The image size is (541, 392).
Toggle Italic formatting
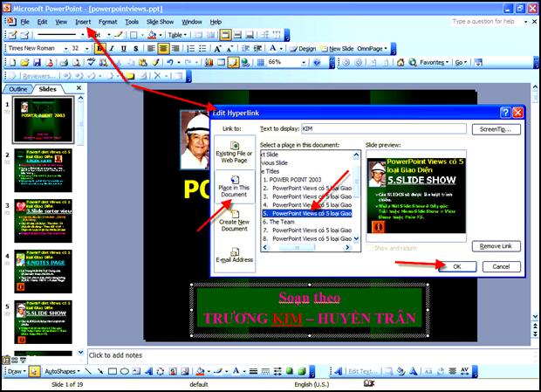click(x=112, y=49)
